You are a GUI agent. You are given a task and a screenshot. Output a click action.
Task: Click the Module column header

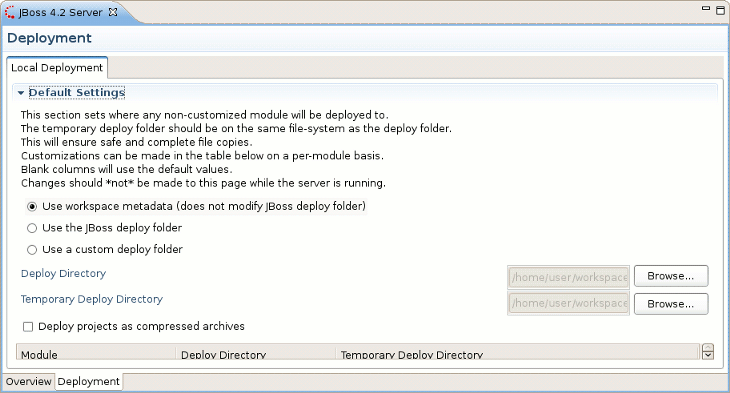click(96, 352)
